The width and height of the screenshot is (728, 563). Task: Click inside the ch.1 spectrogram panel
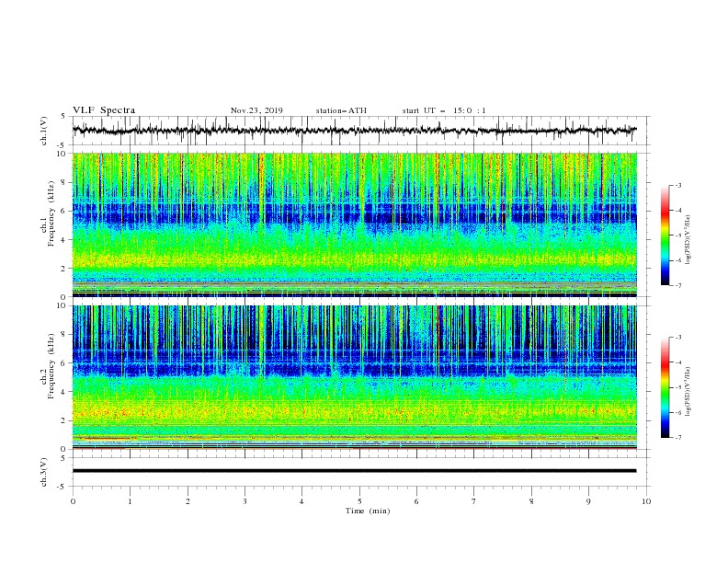(x=354, y=224)
